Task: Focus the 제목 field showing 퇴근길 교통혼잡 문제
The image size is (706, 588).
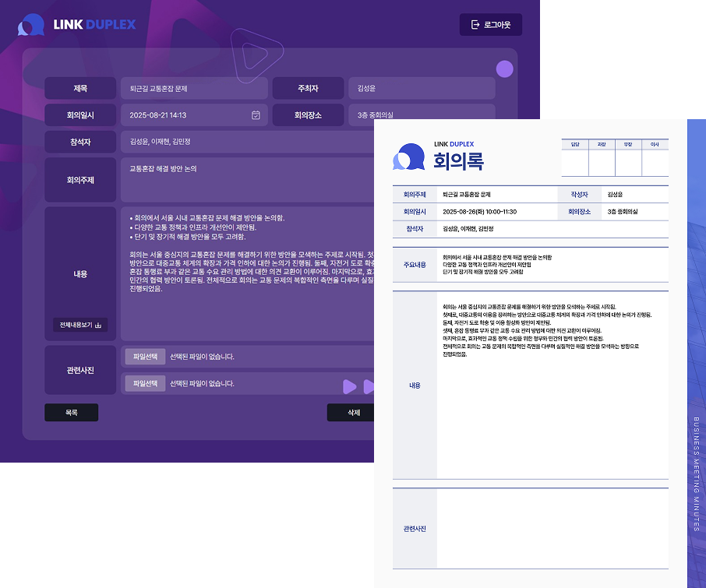Action: click(x=193, y=89)
